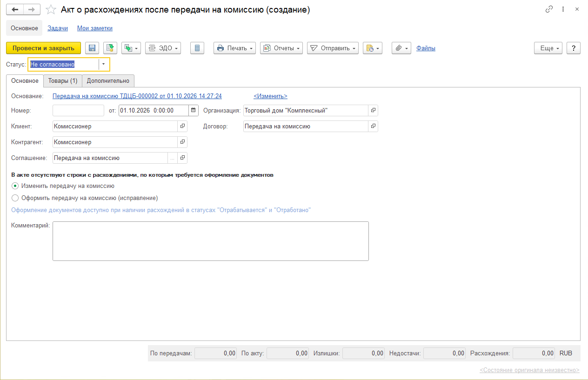The width and height of the screenshot is (588, 380).
Task: Open the Отправить dropdown menu
Action: point(333,48)
